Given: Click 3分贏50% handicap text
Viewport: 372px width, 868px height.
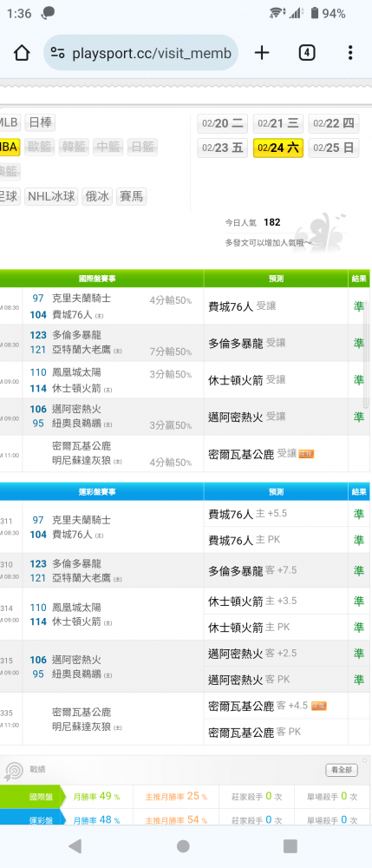Looking at the screenshot, I should pyautogui.click(x=171, y=425).
